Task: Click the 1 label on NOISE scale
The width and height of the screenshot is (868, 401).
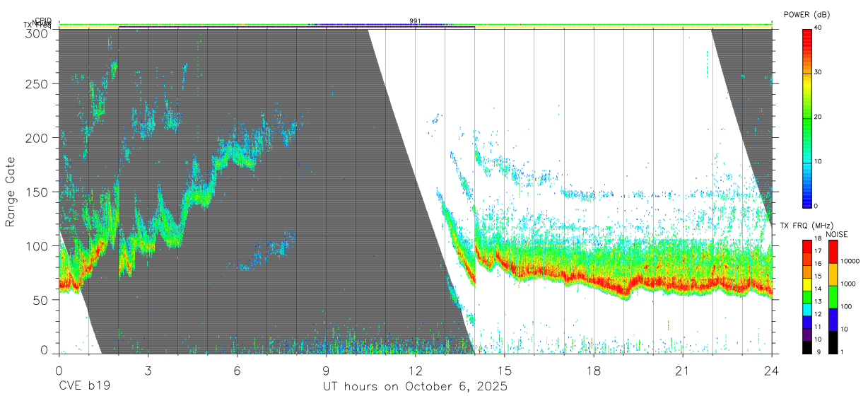Action: (x=843, y=351)
